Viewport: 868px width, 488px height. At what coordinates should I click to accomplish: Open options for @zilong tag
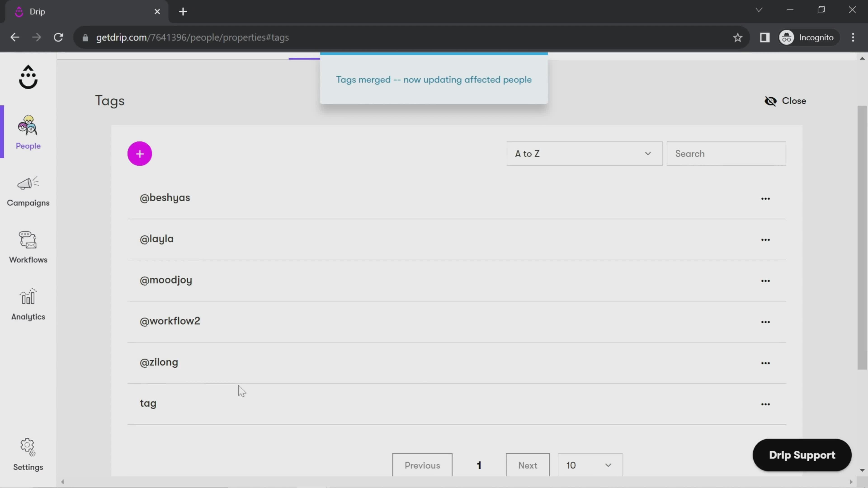point(765,362)
